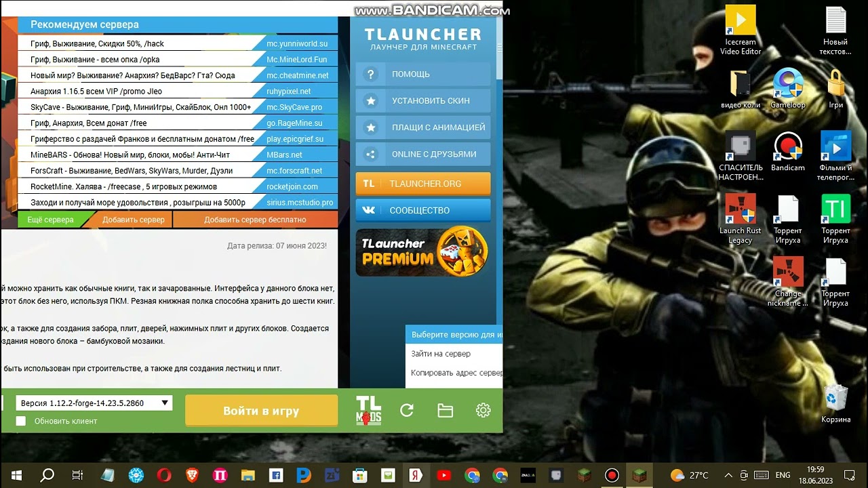868x488 pixels.
Task: Open Yandex icon in taskbar
Action: [x=416, y=475]
